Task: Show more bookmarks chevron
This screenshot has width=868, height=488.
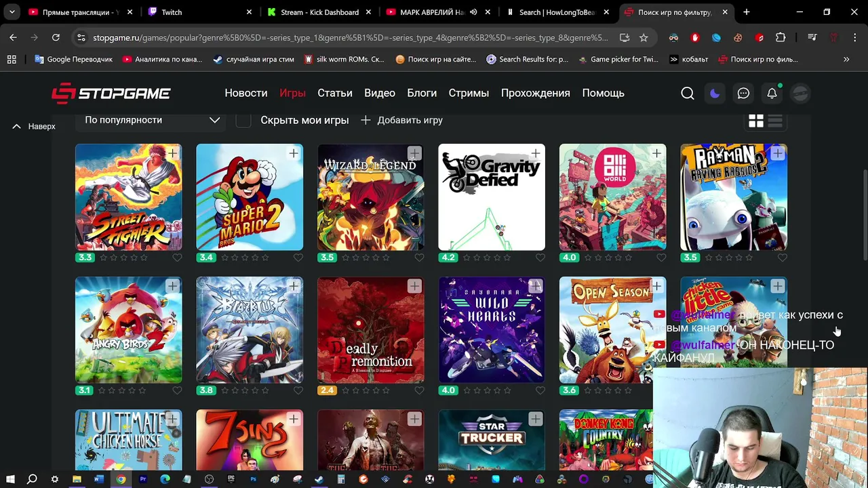Action: (x=846, y=60)
